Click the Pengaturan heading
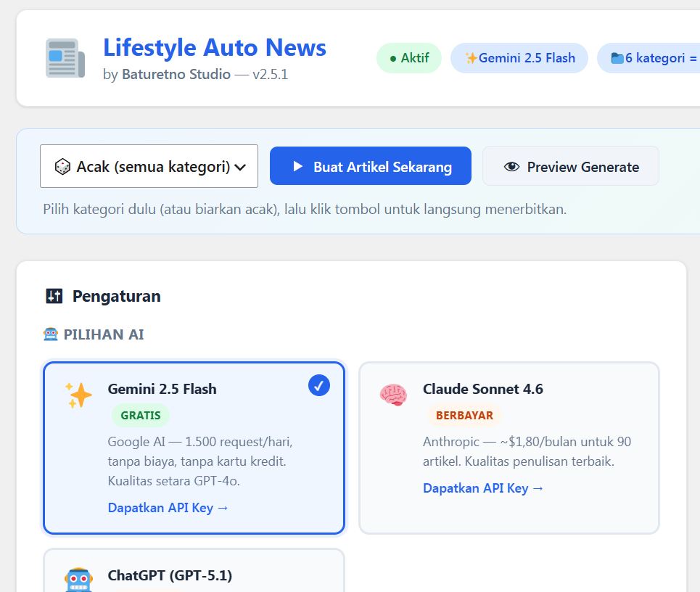 point(117,296)
